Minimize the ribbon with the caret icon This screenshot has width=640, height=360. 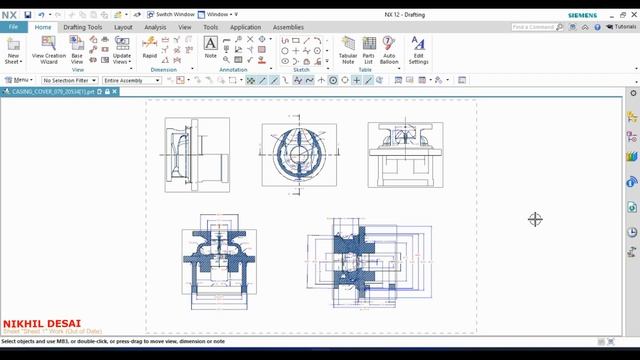[x=585, y=27]
